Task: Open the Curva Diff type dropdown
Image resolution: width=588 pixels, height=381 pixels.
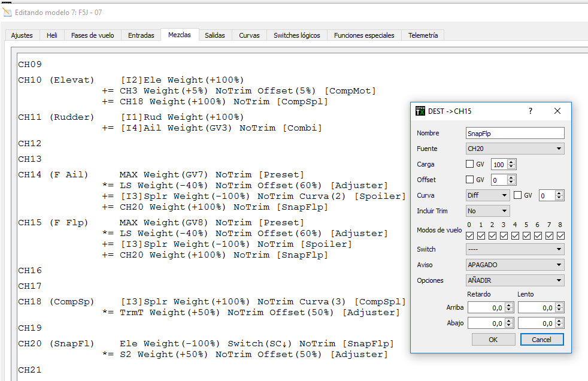Action: point(487,195)
